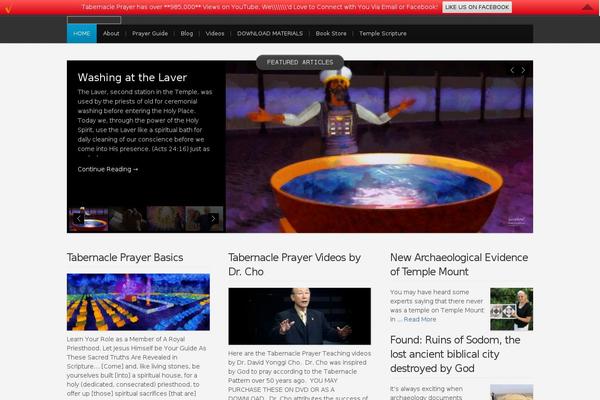Click the orange logo in the top bar
The image size is (600, 400).
(8, 10)
